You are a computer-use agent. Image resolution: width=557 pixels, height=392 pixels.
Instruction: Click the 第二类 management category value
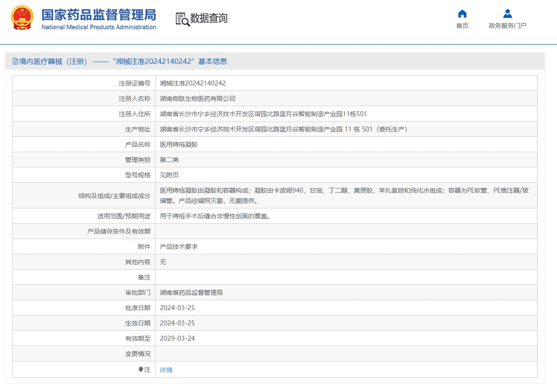(169, 160)
